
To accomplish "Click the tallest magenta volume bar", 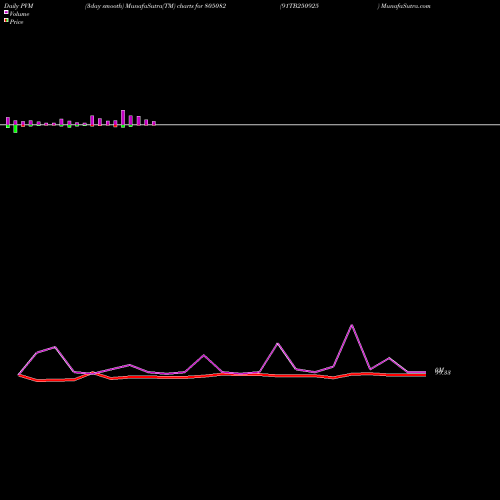I will tap(123, 117).
